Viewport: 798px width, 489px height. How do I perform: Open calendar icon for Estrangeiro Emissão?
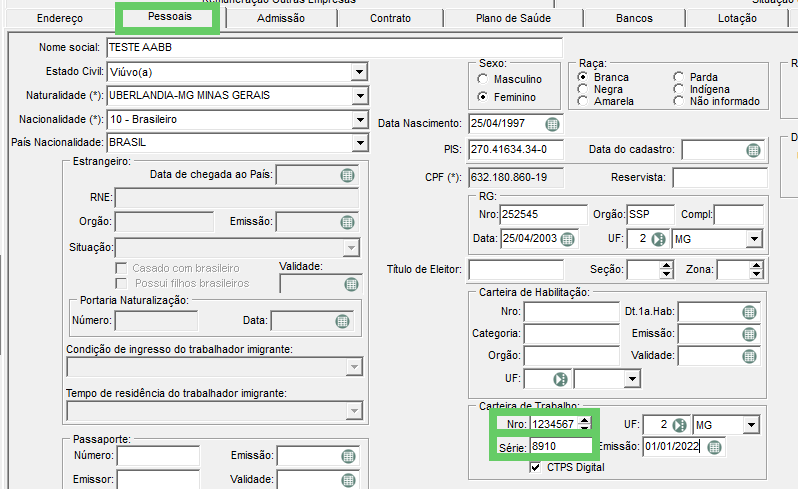coord(347,222)
